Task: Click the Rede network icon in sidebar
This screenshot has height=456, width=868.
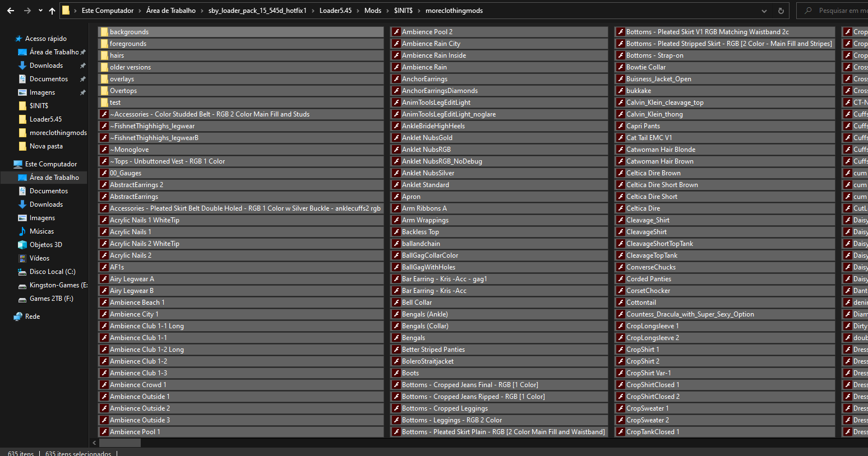Action: 18,317
